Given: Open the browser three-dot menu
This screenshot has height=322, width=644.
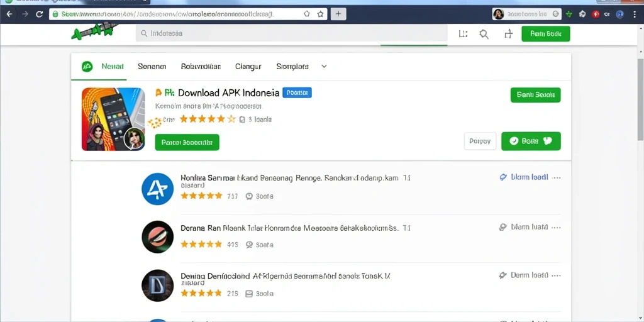Looking at the screenshot, I should (636, 14).
